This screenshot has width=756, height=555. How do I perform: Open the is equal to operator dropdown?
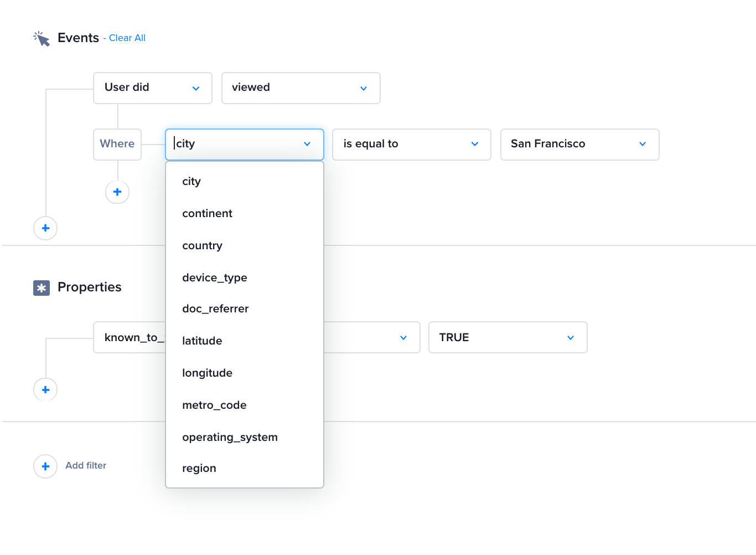(x=411, y=145)
